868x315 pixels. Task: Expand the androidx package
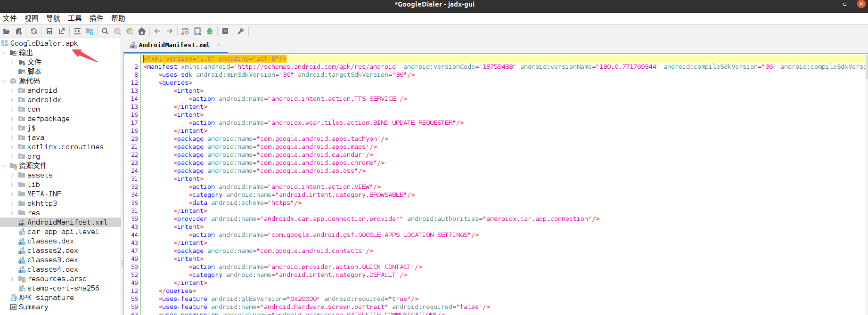[12, 100]
